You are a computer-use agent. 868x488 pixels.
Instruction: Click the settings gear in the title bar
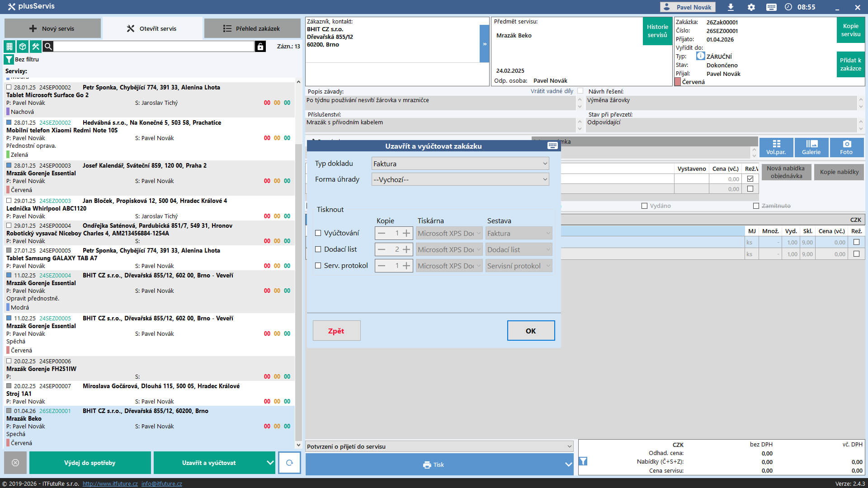pos(751,7)
